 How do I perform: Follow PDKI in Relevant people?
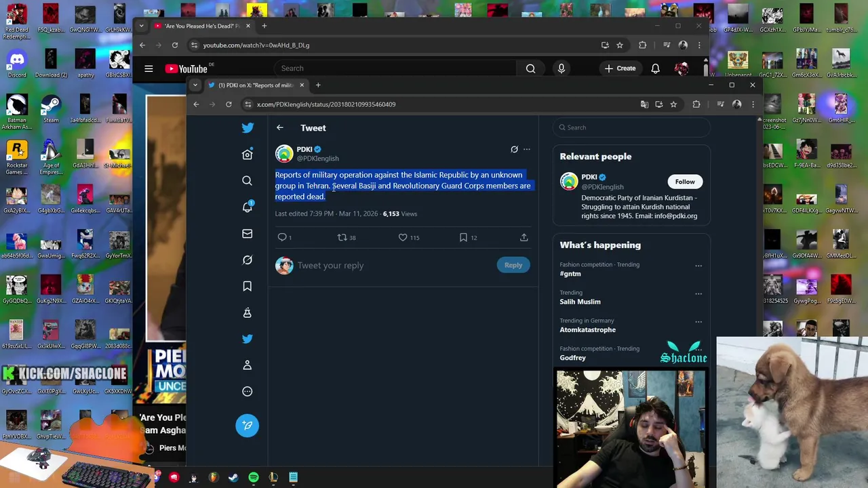point(685,182)
